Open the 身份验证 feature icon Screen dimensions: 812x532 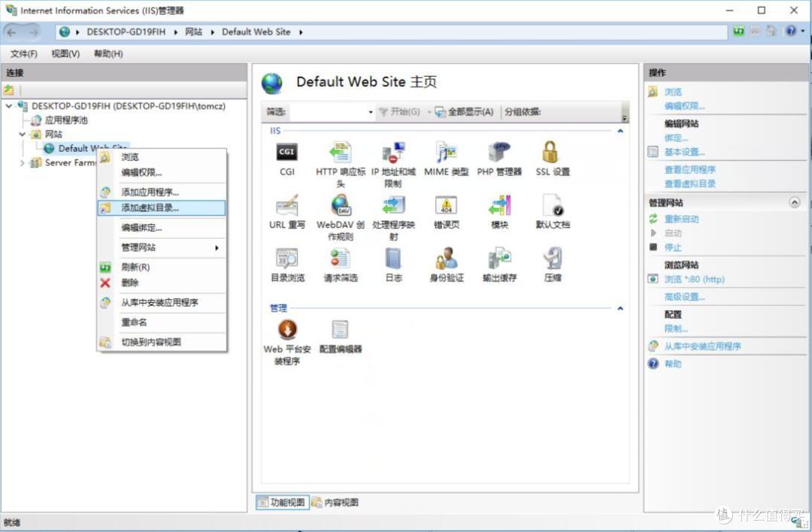(x=446, y=260)
